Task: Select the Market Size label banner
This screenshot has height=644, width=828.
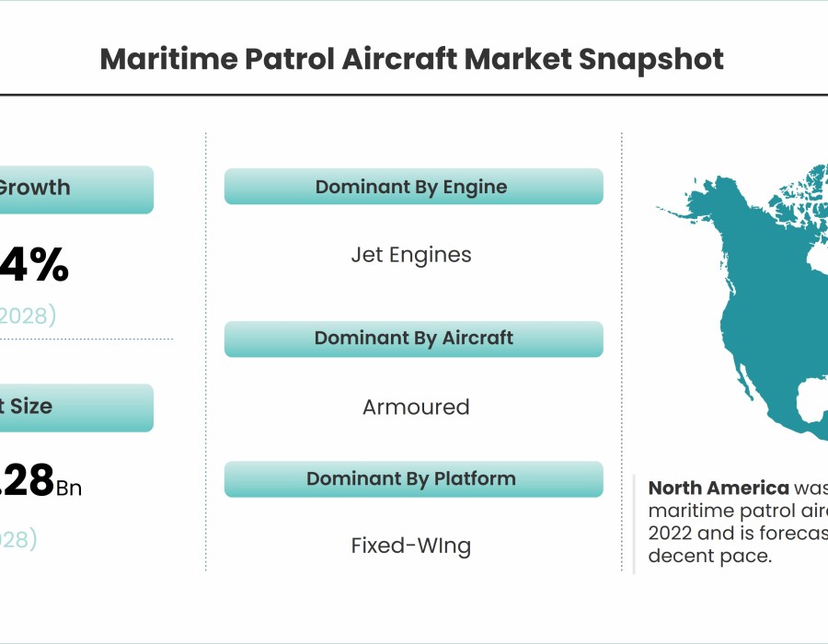Action: [x=74, y=407]
